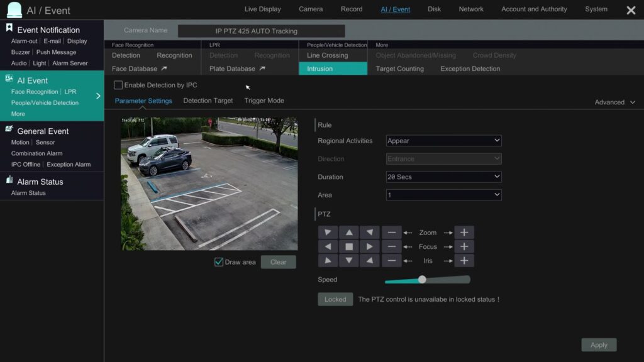Select Intrusion detection

(x=333, y=69)
